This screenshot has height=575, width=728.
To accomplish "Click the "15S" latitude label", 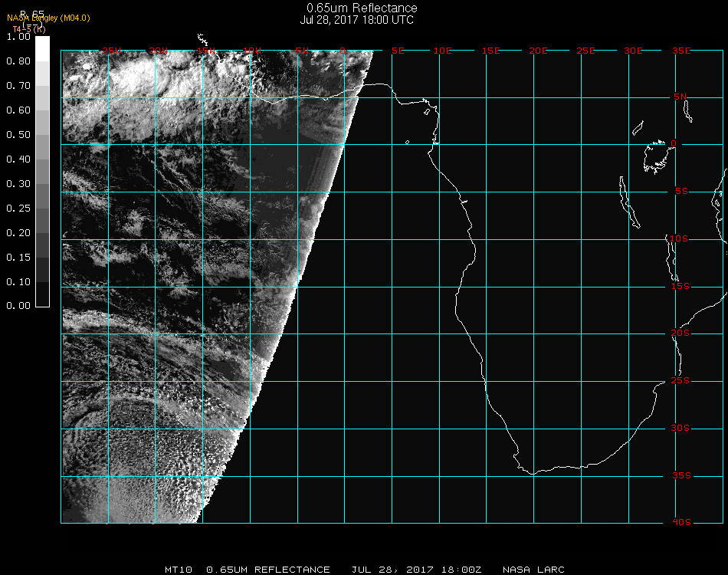I will [680, 287].
